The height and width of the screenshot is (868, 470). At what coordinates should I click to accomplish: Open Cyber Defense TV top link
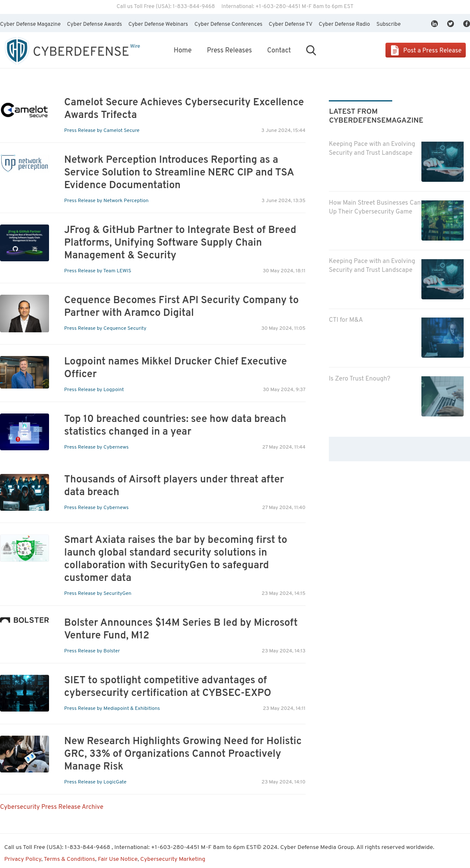(x=290, y=24)
